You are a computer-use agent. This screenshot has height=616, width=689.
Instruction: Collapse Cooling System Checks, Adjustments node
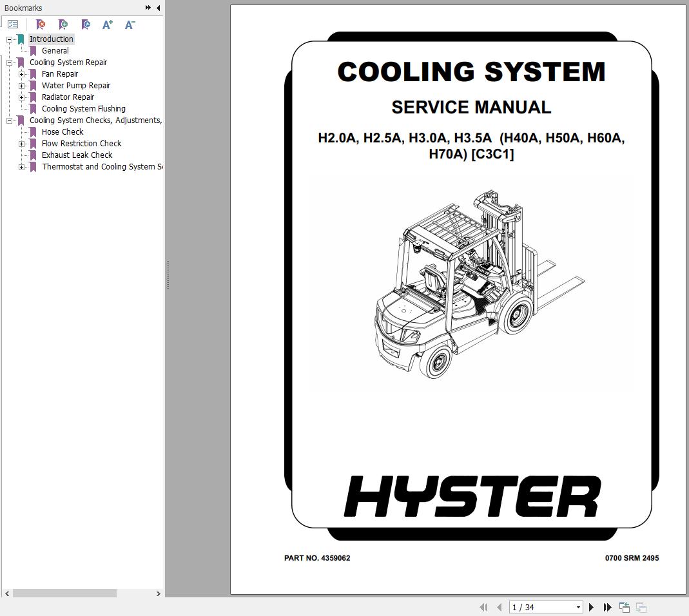coord(9,121)
